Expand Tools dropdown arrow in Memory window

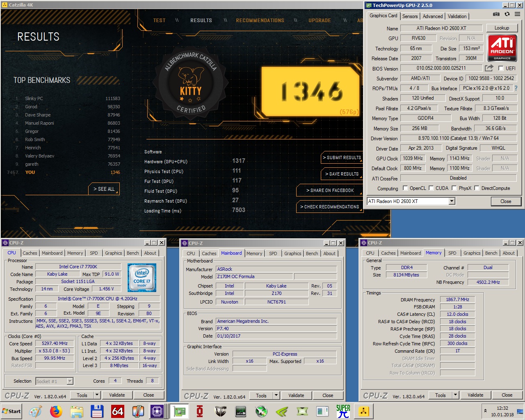coord(455,395)
